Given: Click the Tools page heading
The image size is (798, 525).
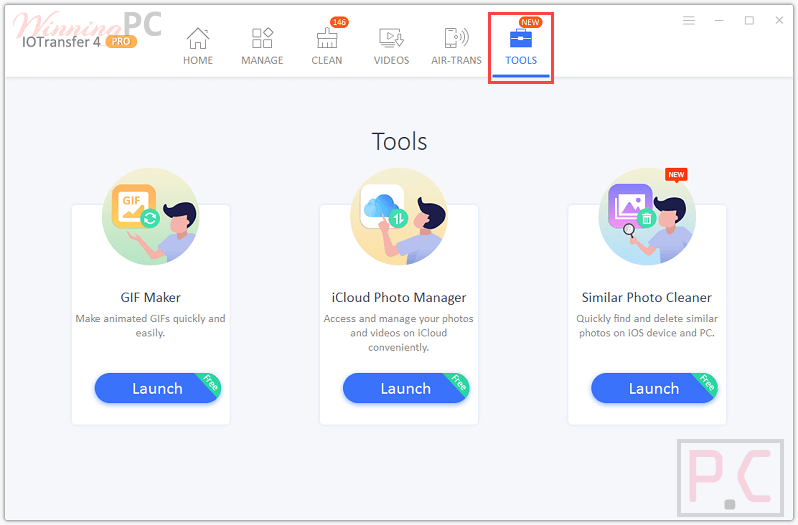Looking at the screenshot, I should pyautogui.click(x=399, y=141).
